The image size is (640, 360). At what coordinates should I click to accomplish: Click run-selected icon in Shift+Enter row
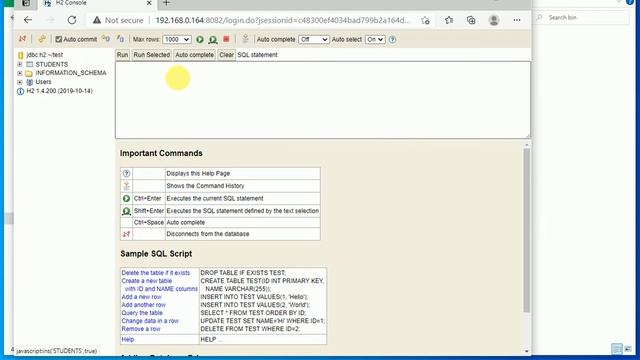pos(127,211)
